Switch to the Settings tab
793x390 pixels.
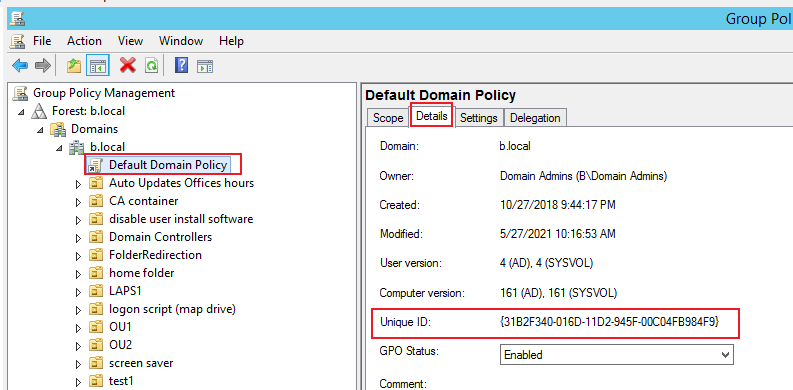coord(478,118)
